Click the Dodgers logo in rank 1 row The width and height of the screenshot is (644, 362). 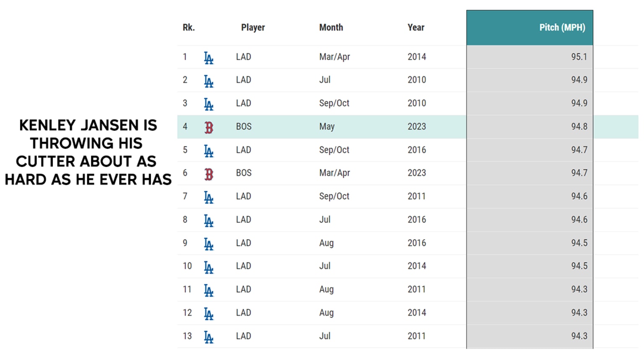click(209, 58)
